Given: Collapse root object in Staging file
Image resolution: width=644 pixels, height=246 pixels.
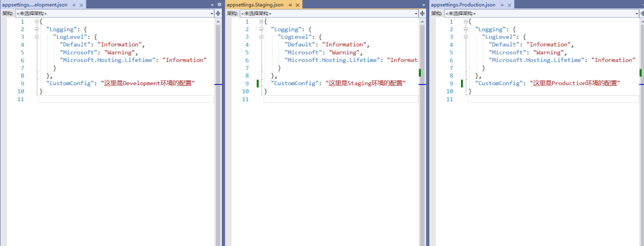Looking at the screenshot, I should [261, 21].
